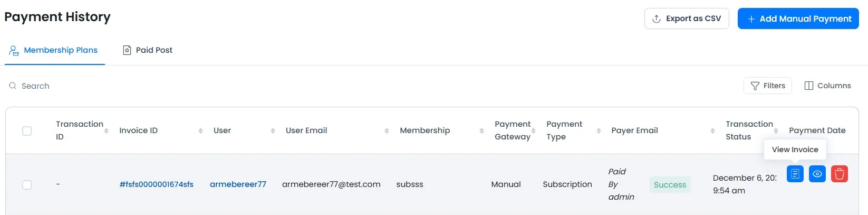Screen dimensions: 868x215
Task: Open user link armebereer77
Action: (x=238, y=184)
